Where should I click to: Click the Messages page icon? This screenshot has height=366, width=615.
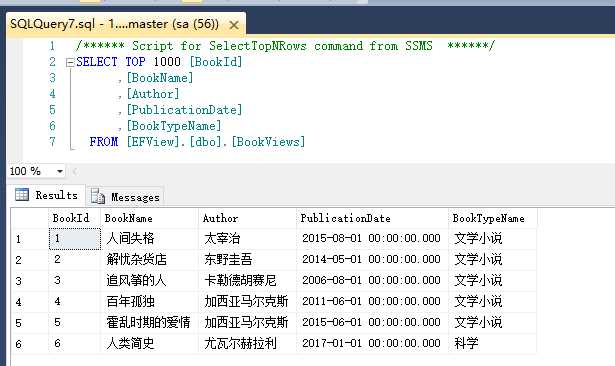(x=98, y=196)
